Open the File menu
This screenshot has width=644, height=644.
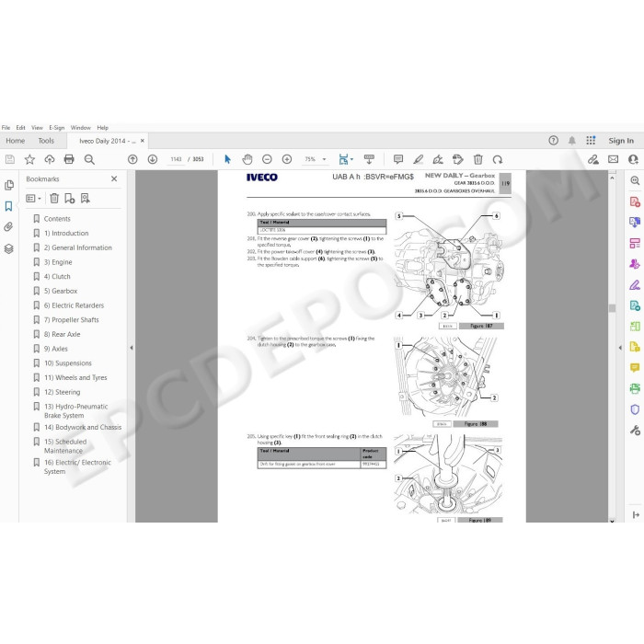[x=6, y=128]
